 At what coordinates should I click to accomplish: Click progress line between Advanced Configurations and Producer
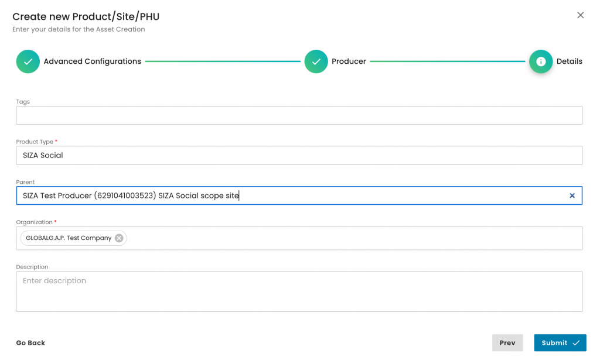(x=223, y=61)
